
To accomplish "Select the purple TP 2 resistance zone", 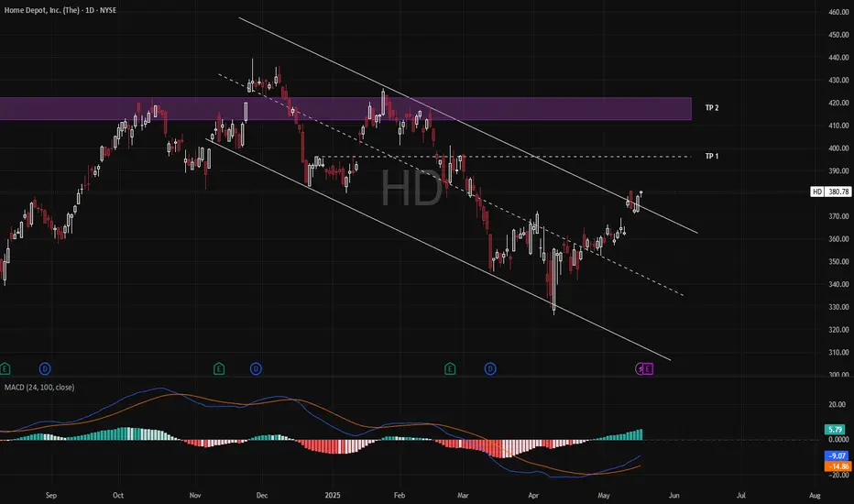I will [345, 108].
